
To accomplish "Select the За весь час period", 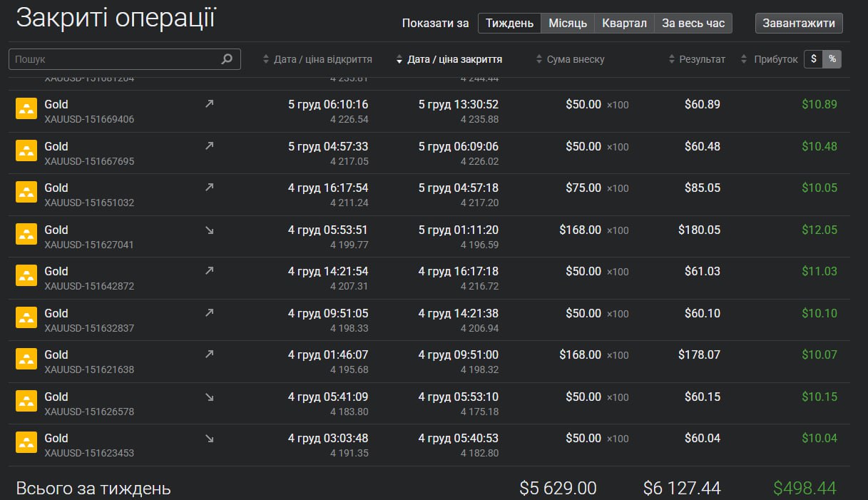I will [693, 23].
